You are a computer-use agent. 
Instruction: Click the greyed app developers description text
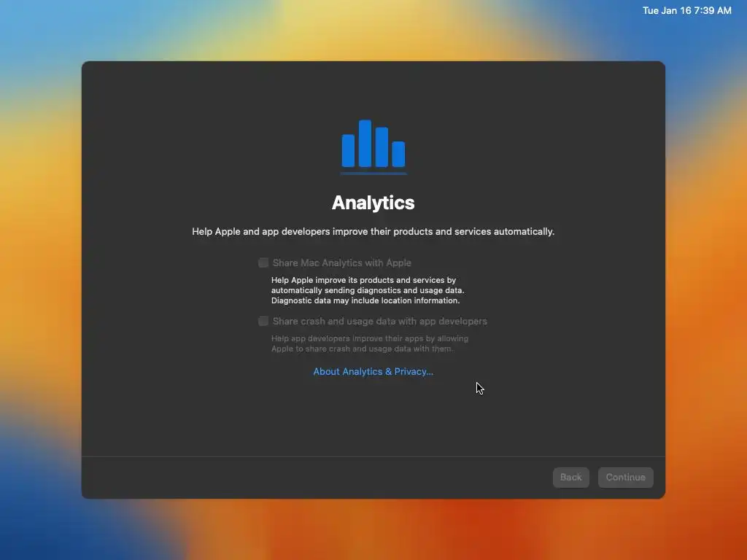(x=370, y=343)
